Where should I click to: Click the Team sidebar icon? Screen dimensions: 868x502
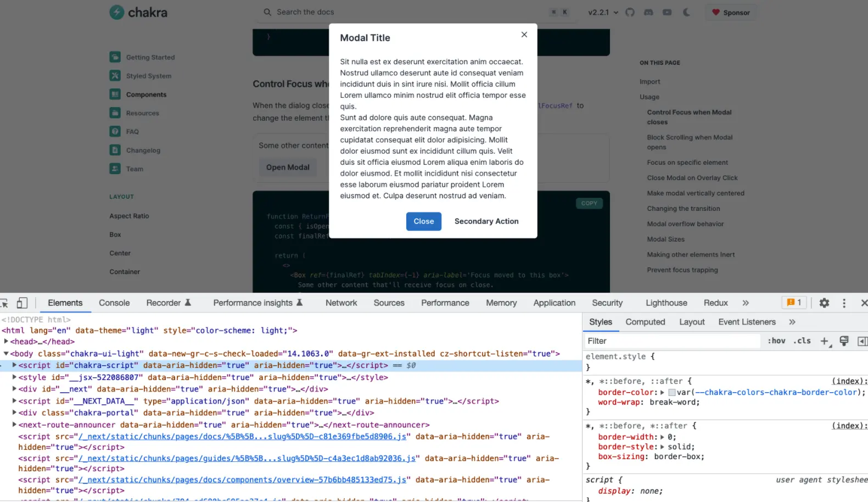coord(115,169)
